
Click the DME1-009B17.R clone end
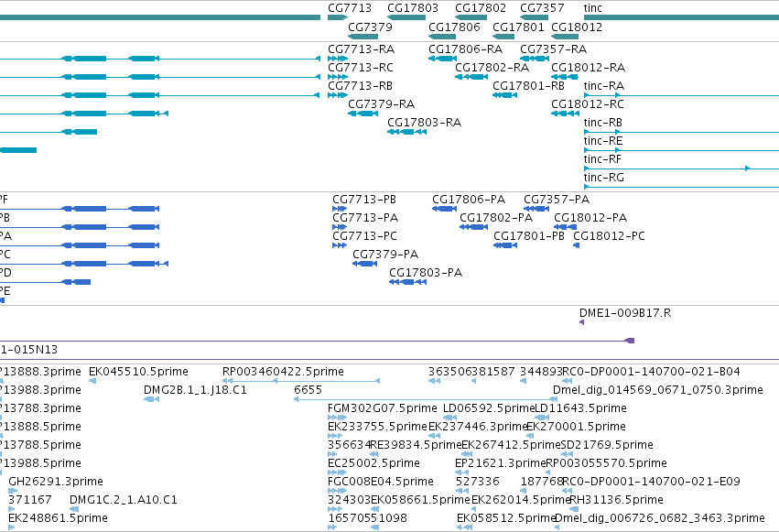point(582,322)
